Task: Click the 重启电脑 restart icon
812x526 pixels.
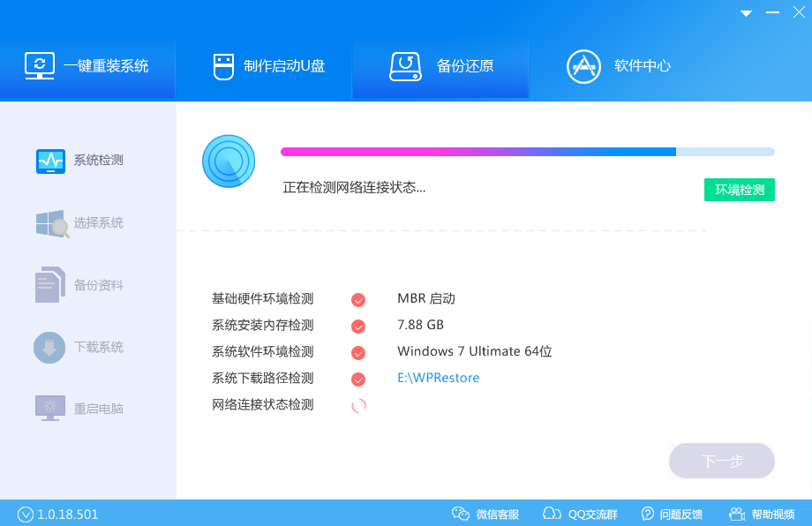Action: coord(50,407)
